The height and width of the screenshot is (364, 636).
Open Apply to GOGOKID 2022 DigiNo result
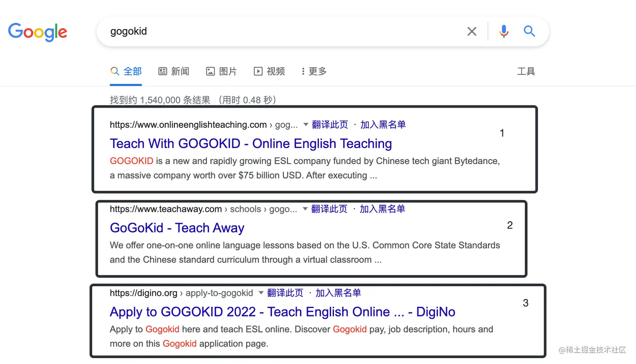[283, 312]
